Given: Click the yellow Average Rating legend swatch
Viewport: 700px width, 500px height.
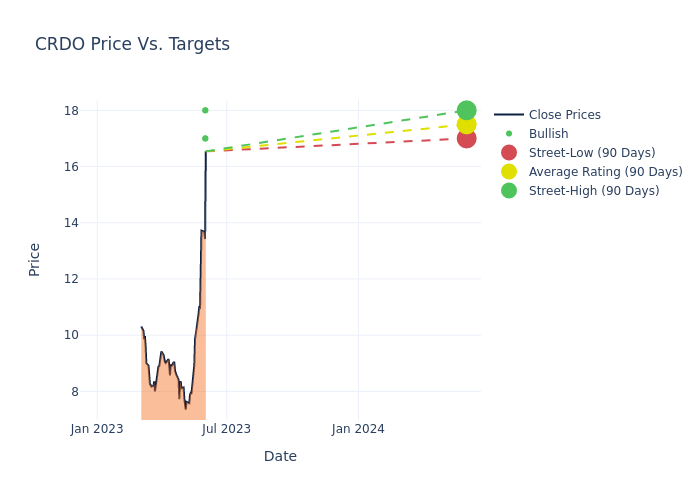Looking at the screenshot, I should pos(509,172).
